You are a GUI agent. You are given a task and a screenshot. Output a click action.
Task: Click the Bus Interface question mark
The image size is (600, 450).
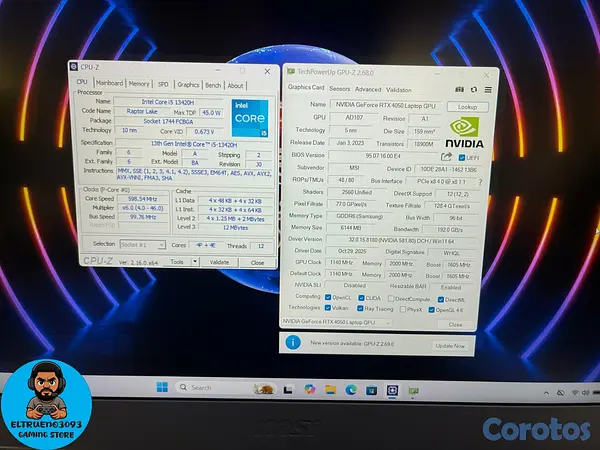point(480,182)
